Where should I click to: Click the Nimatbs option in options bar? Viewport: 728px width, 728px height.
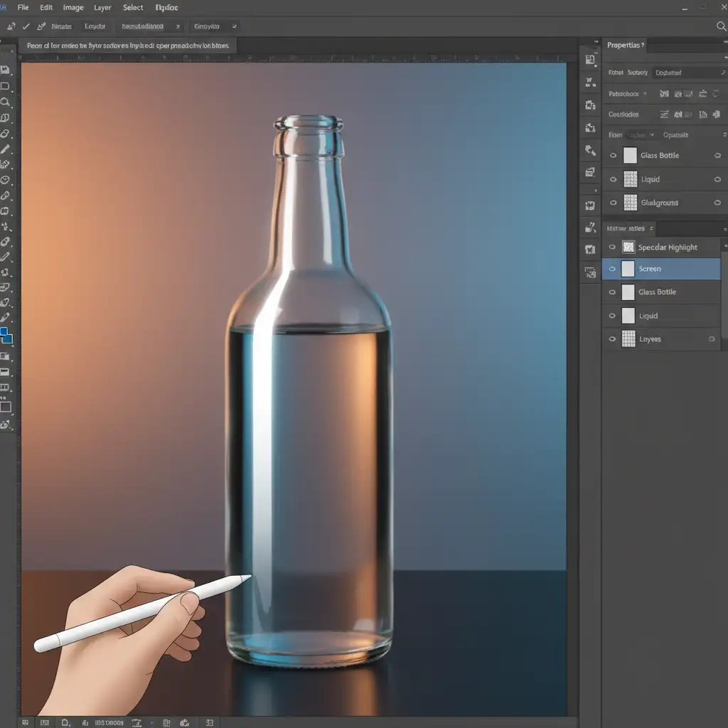point(62,26)
